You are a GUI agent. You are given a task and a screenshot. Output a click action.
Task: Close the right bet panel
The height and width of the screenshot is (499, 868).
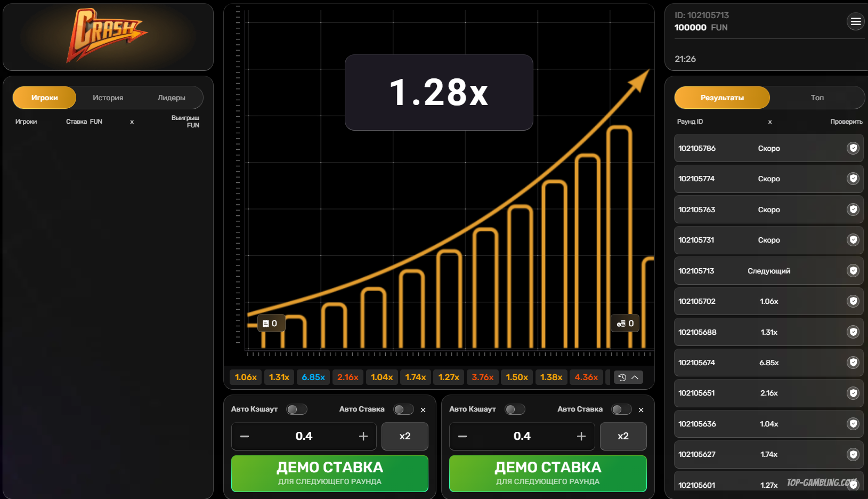pyautogui.click(x=641, y=410)
